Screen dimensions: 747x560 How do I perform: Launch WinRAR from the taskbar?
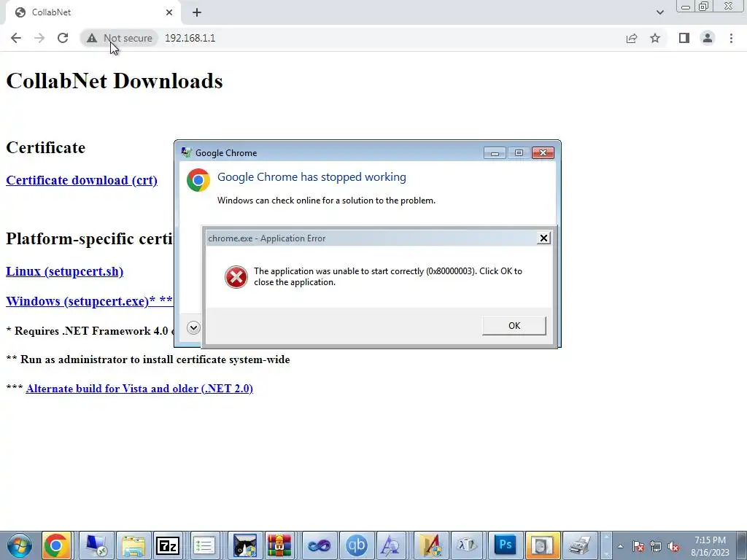point(279,545)
